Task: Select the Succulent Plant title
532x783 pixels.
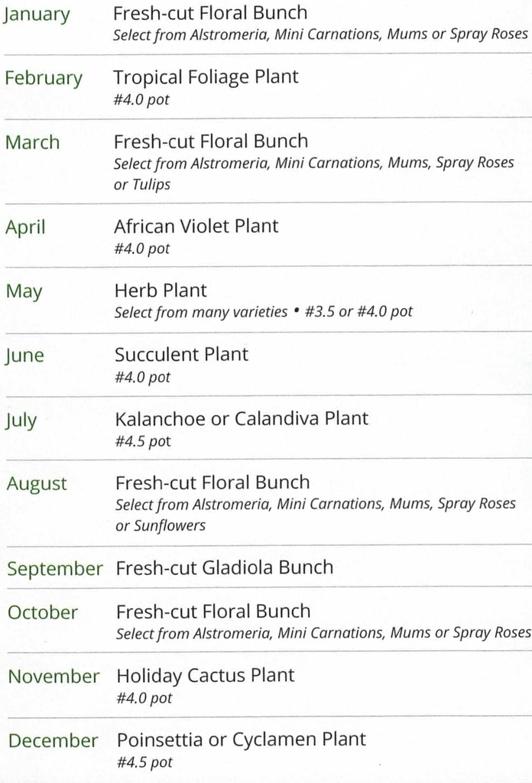Action: click(181, 355)
